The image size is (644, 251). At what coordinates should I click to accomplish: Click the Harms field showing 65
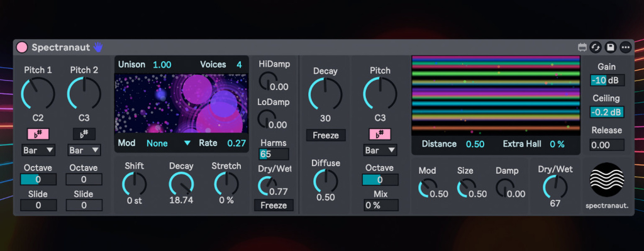tap(274, 155)
